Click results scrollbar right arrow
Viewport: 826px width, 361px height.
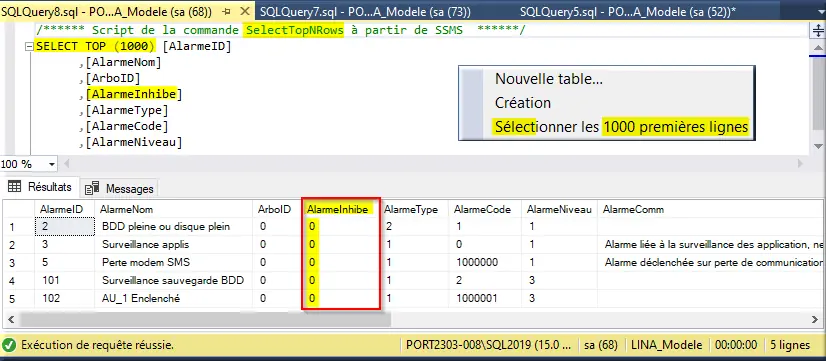coord(815,319)
